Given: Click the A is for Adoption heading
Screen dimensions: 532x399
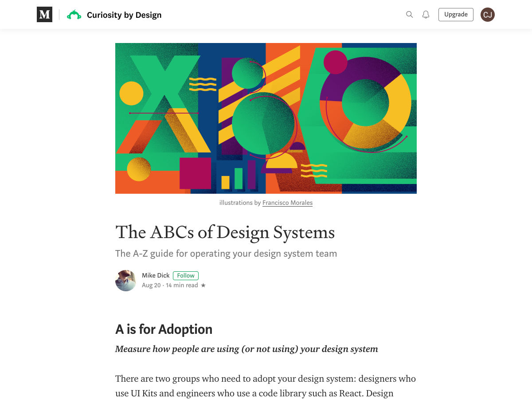Looking at the screenshot, I should click(x=164, y=329).
